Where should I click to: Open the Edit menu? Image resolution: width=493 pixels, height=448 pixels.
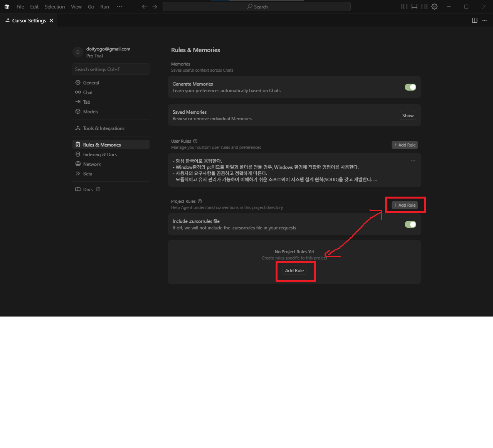(34, 7)
